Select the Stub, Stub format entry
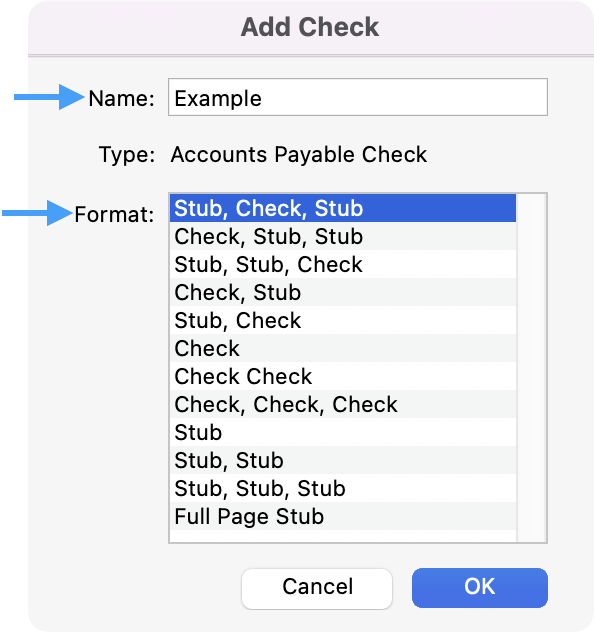 click(343, 460)
